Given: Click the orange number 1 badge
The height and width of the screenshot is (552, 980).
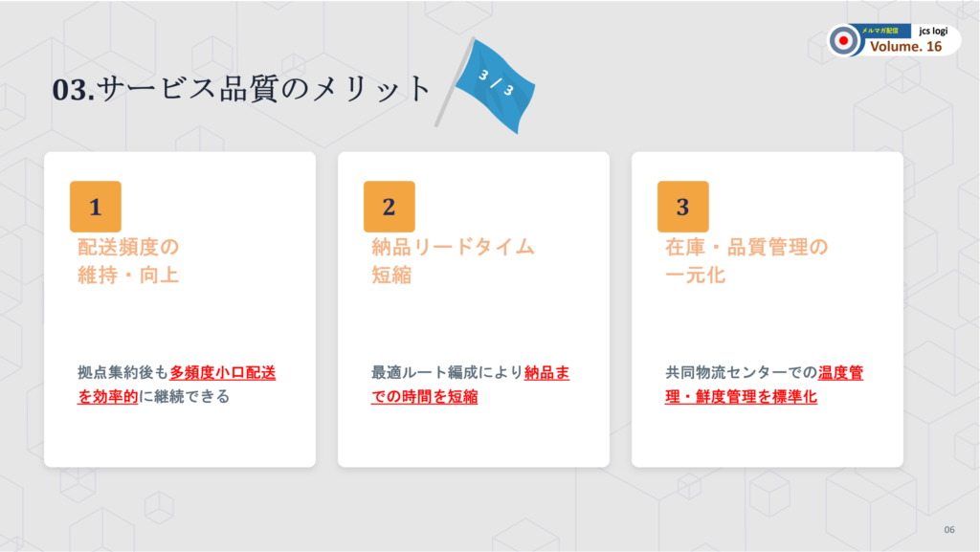Looking at the screenshot, I should click(95, 207).
